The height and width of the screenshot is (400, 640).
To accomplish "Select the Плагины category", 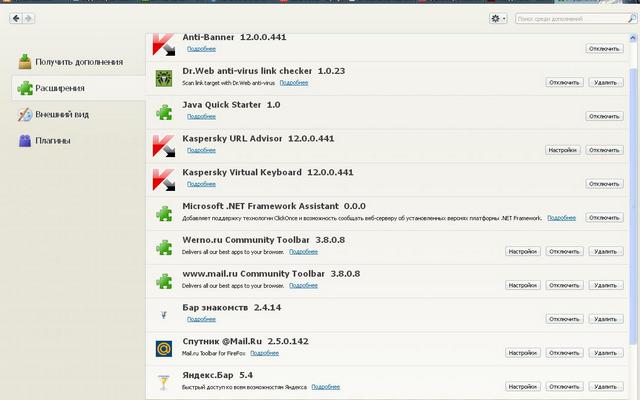I will point(52,140).
